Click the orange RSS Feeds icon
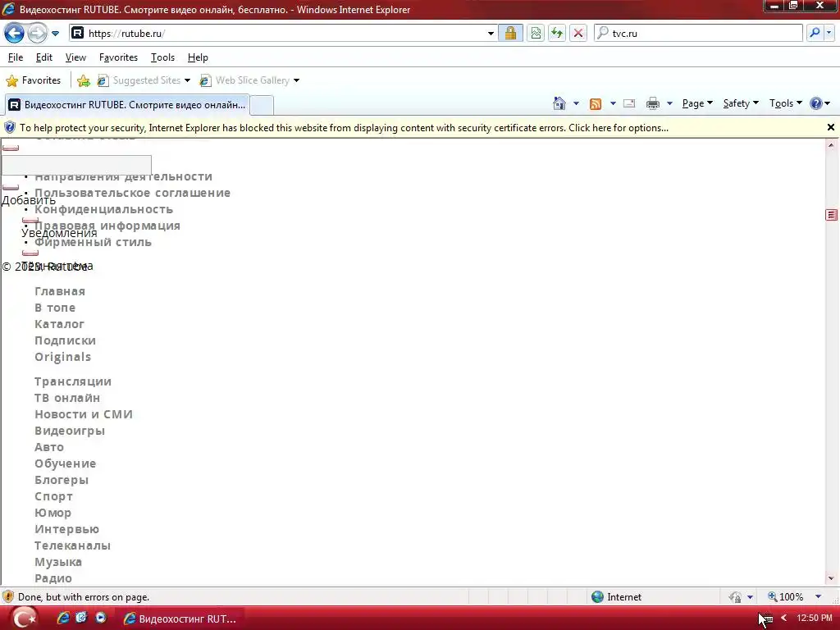 (596, 104)
